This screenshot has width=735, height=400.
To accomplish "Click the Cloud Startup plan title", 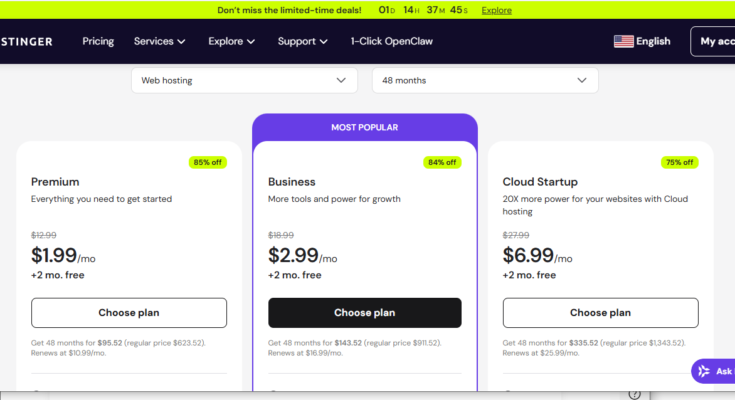I will point(540,182).
